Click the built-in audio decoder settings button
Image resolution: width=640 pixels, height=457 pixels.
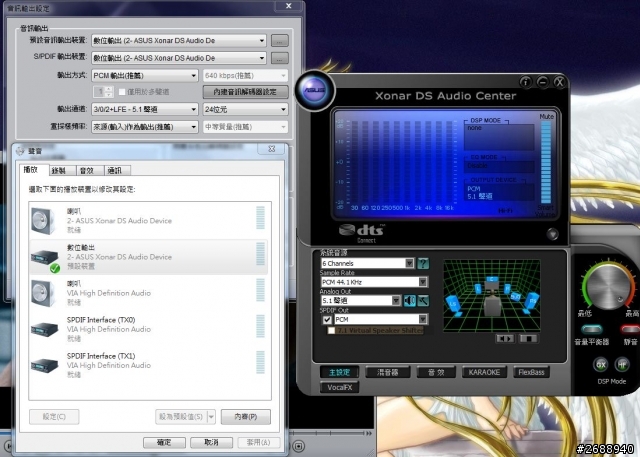point(245,92)
